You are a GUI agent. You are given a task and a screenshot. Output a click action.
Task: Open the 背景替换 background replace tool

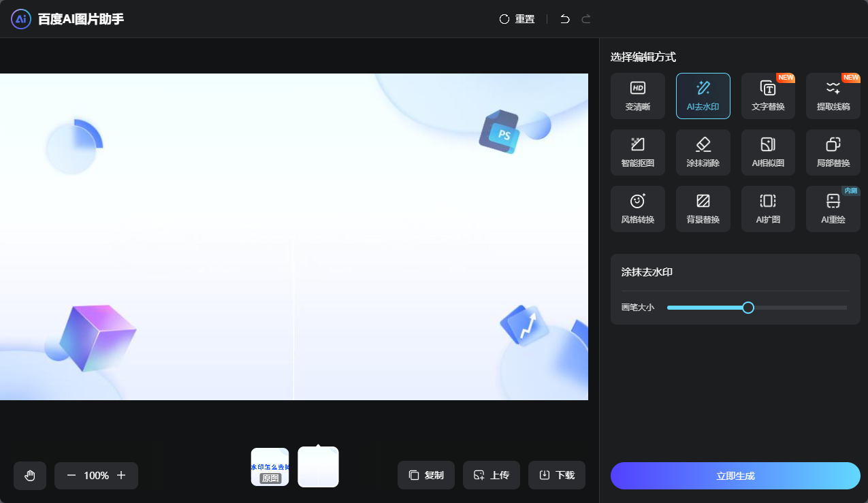(703, 209)
